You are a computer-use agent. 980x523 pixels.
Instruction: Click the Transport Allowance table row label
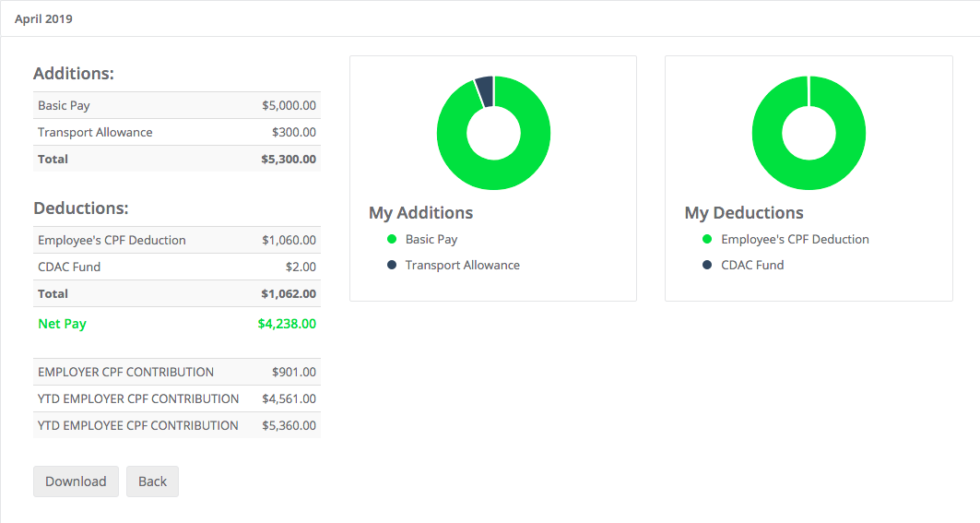95,132
